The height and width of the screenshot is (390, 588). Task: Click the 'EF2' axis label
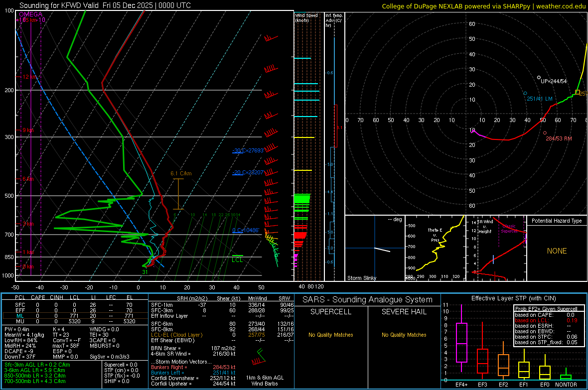pyautogui.click(x=503, y=385)
